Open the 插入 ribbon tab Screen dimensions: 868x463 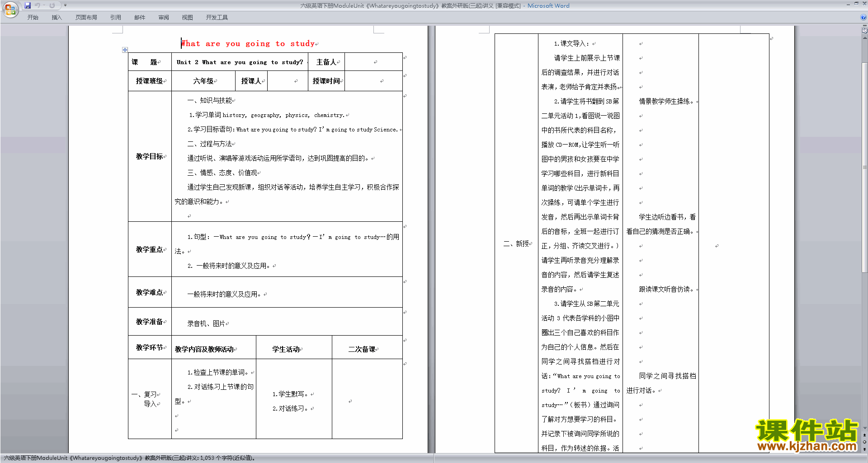57,18
